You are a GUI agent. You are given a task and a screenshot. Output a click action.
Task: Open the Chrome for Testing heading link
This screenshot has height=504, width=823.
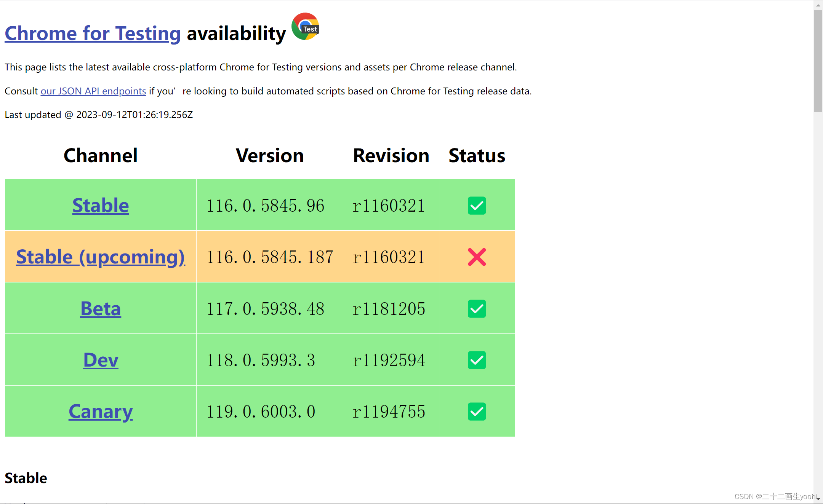(93, 33)
